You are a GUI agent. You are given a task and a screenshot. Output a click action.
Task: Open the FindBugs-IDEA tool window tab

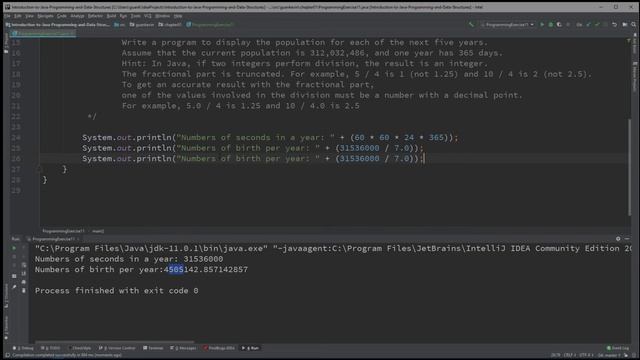click(219, 348)
